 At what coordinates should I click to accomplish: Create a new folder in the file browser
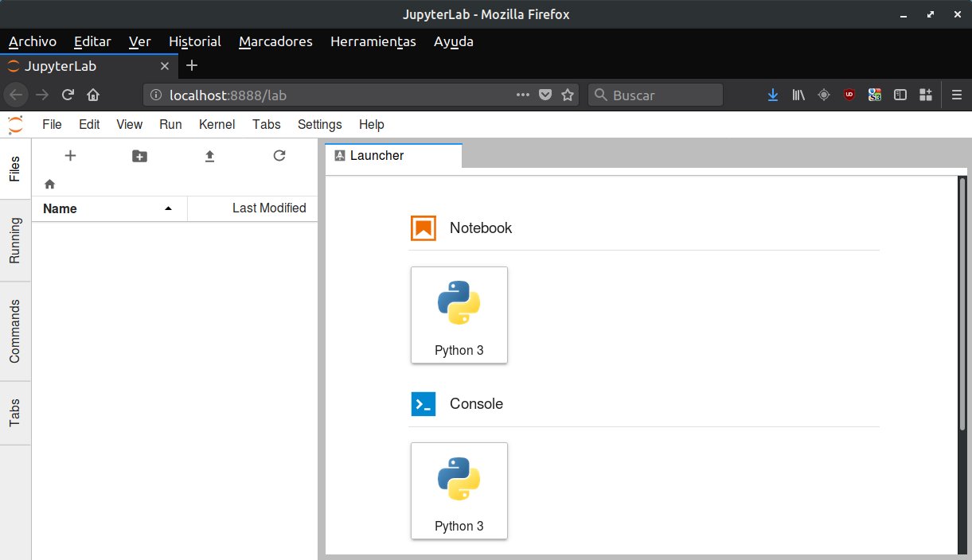click(139, 156)
